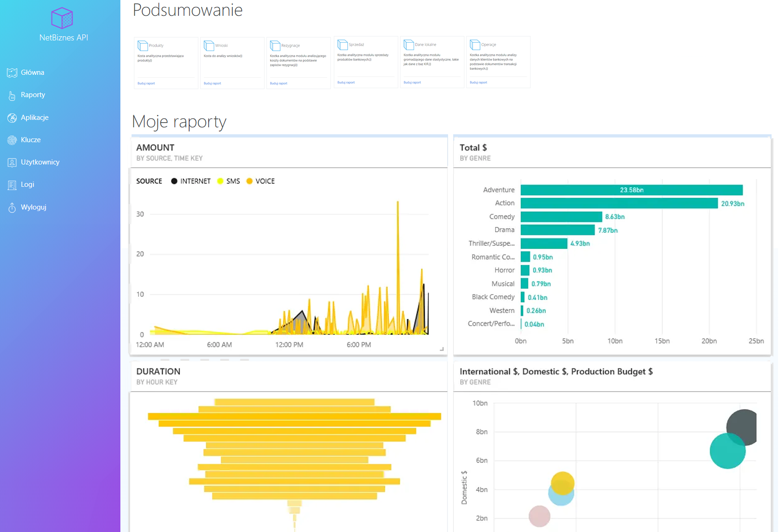Open the Użytkownicy menu item

point(40,162)
